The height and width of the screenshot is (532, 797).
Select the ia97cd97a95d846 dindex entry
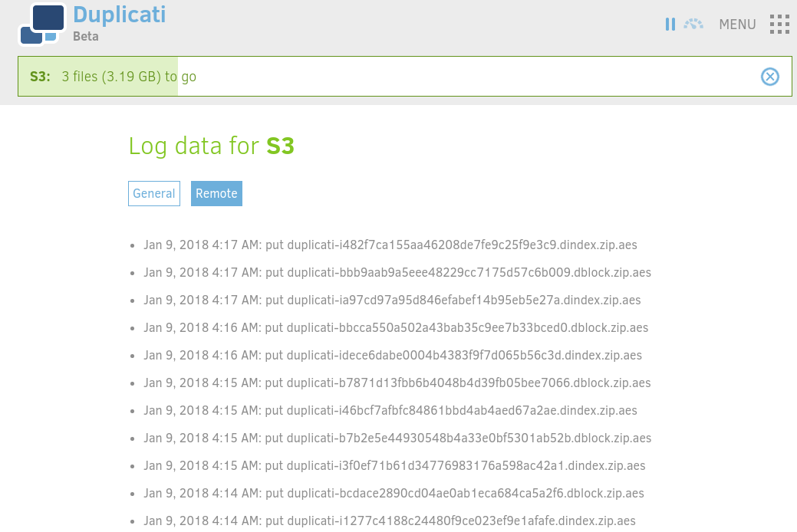(x=391, y=300)
